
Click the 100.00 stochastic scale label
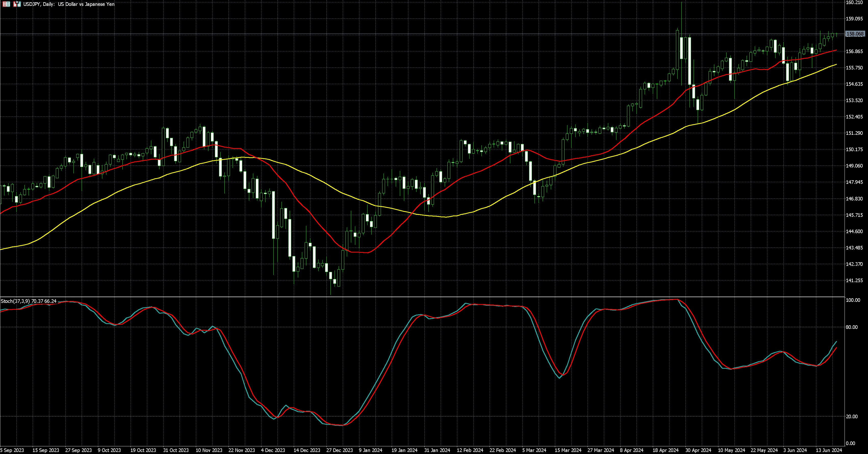853,300
